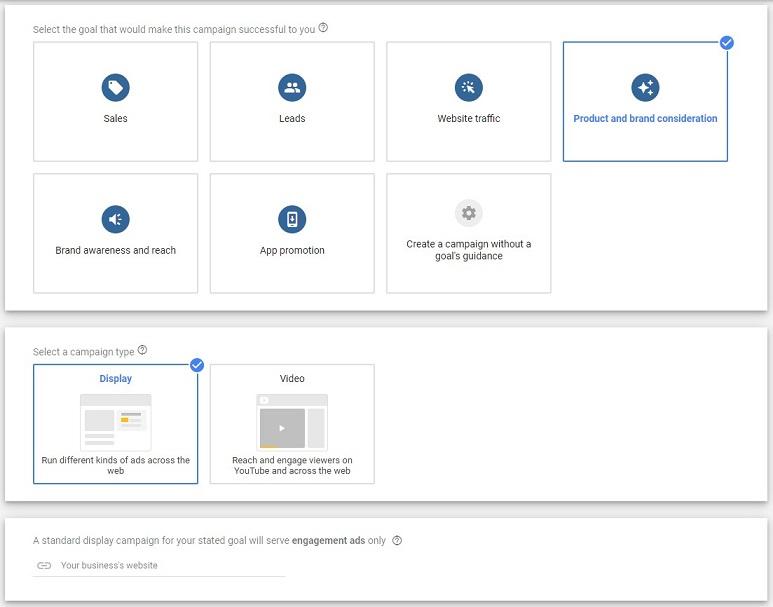Click the App promotion phone download icon
The height and width of the screenshot is (607, 773).
tap(292, 219)
